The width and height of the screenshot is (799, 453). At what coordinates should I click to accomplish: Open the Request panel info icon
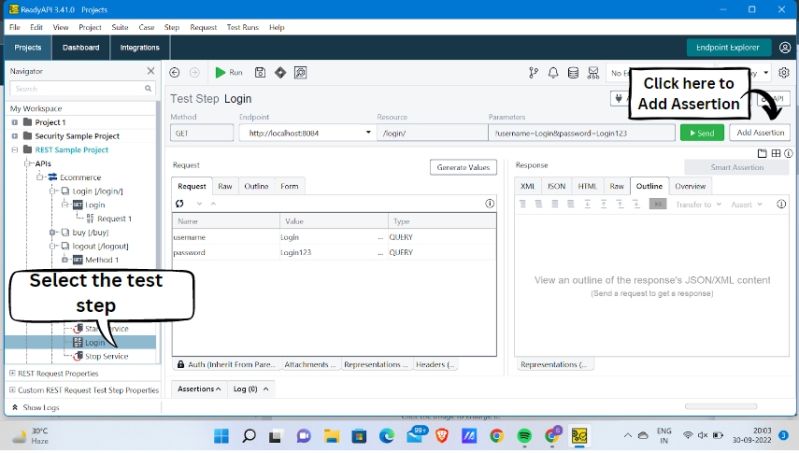point(490,204)
